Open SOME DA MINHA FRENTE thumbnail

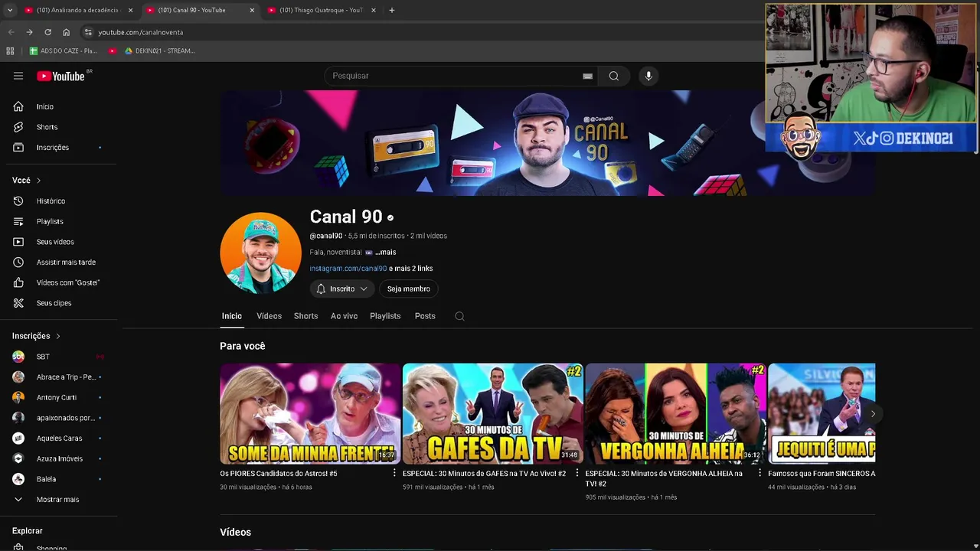click(310, 414)
